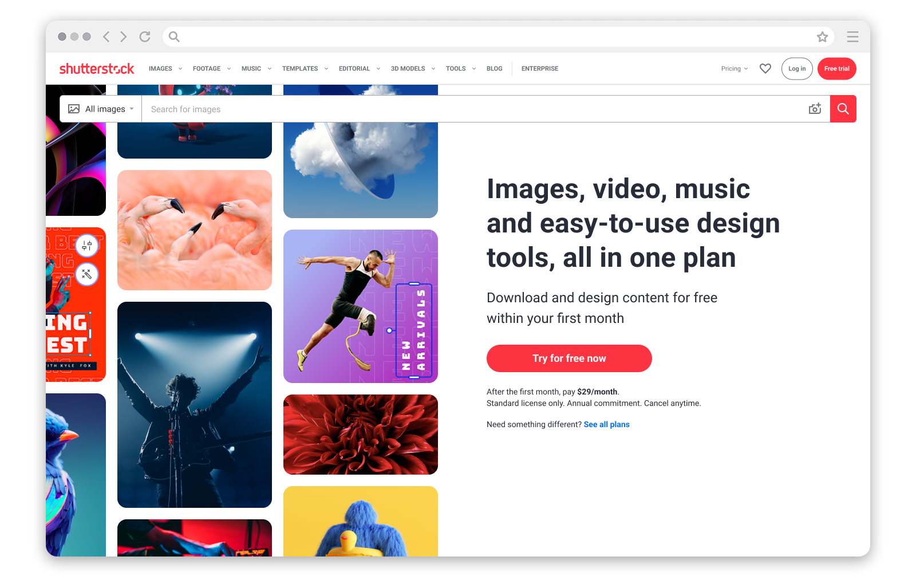Screen dimensions: 916x588
Task: Open the red dahlia flower image
Action: click(x=361, y=435)
